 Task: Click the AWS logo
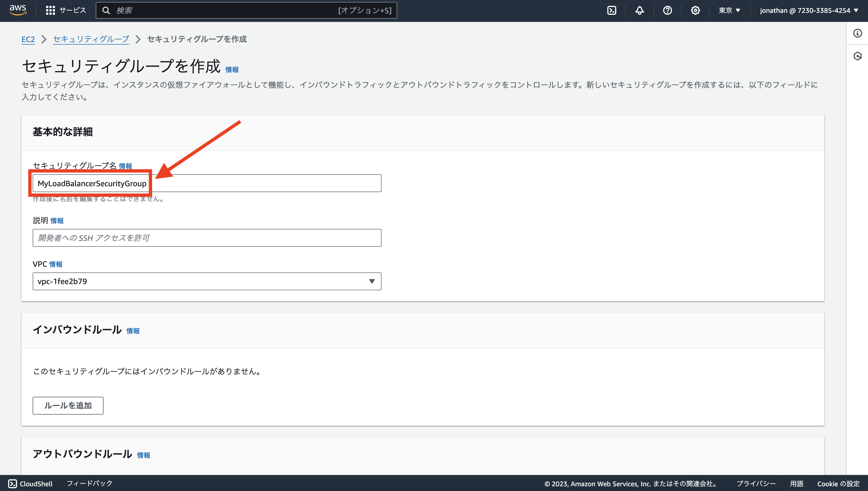click(18, 10)
